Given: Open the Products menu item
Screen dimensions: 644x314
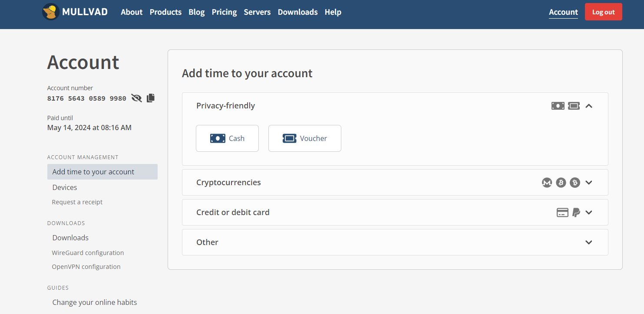Looking at the screenshot, I should point(165,12).
